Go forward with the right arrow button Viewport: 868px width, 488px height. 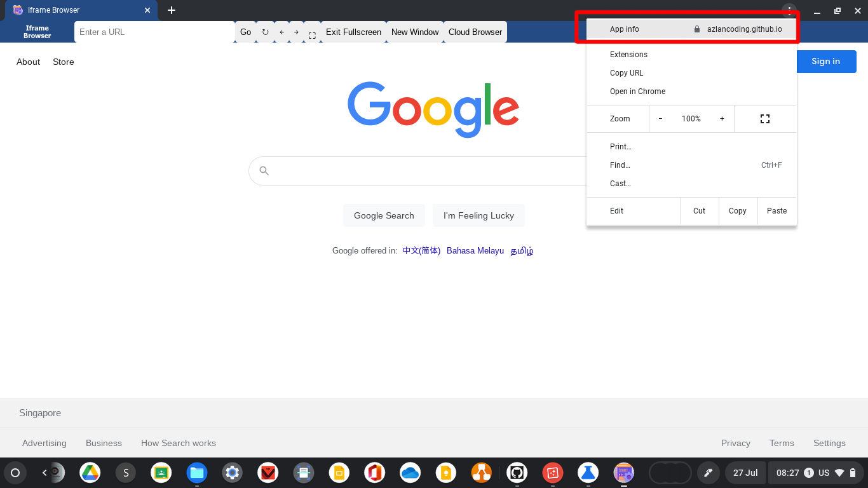pyautogui.click(x=296, y=32)
